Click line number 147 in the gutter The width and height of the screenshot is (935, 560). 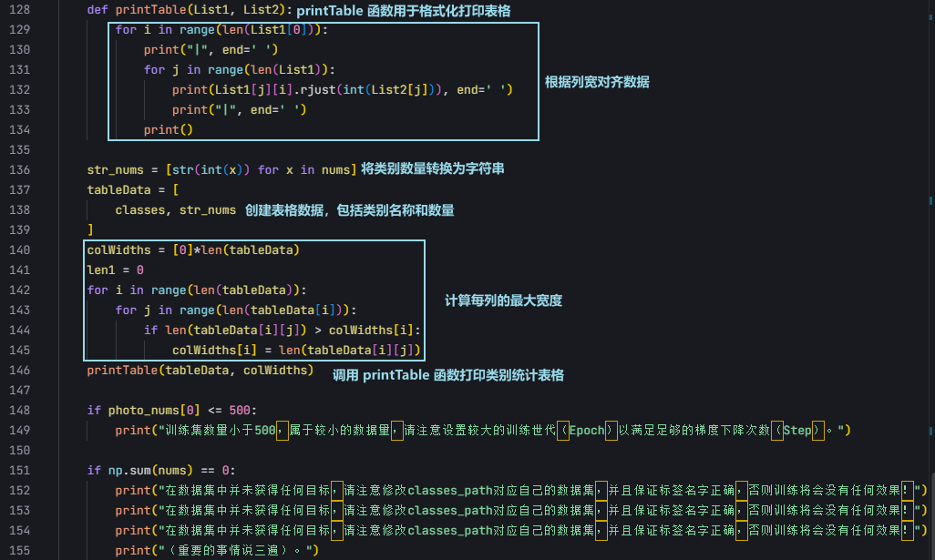20,391
